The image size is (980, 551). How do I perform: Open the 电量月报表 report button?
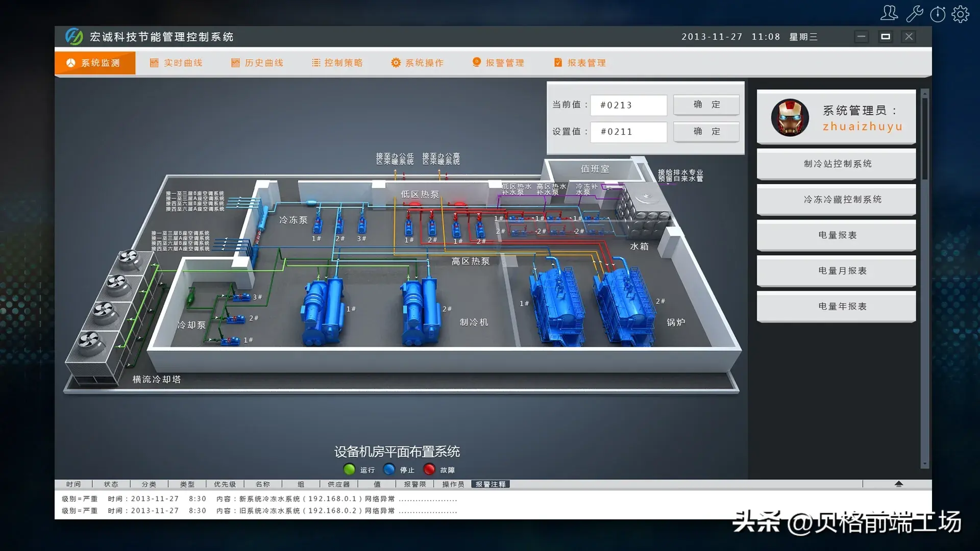[837, 271]
